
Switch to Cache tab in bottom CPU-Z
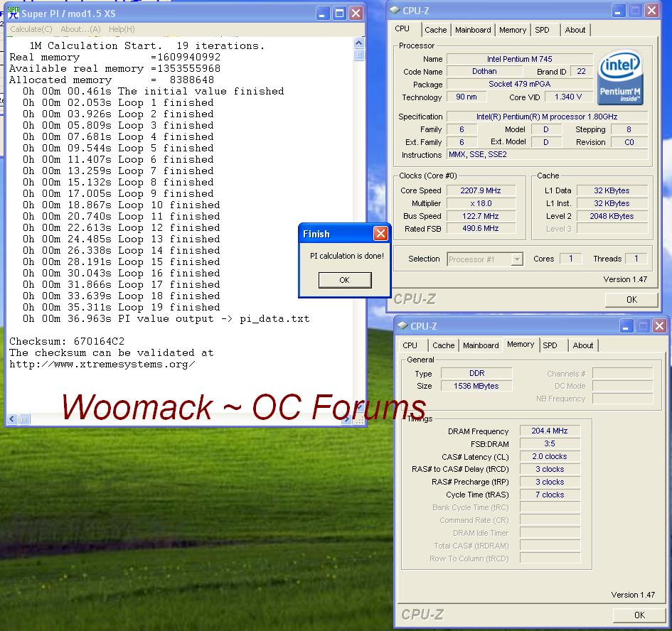[444, 345]
